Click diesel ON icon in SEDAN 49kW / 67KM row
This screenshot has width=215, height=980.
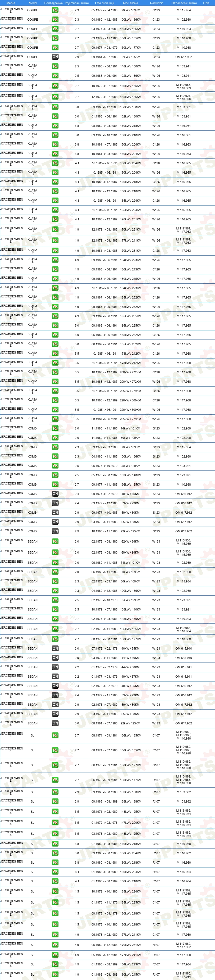pos(55,677)
